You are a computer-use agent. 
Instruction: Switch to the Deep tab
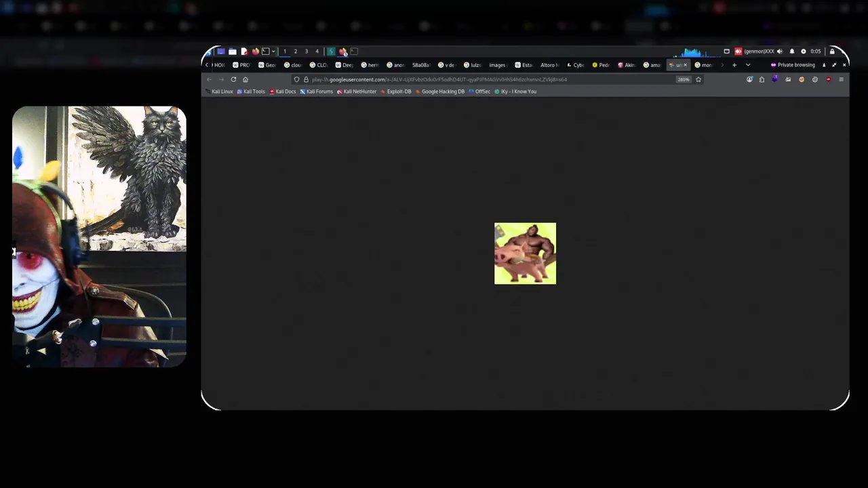345,65
